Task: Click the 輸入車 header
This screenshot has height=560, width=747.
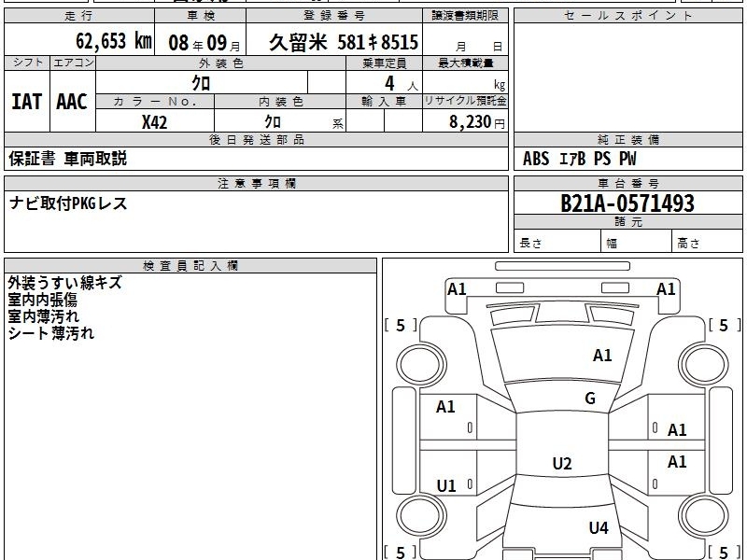Action: pyautogui.click(x=384, y=102)
